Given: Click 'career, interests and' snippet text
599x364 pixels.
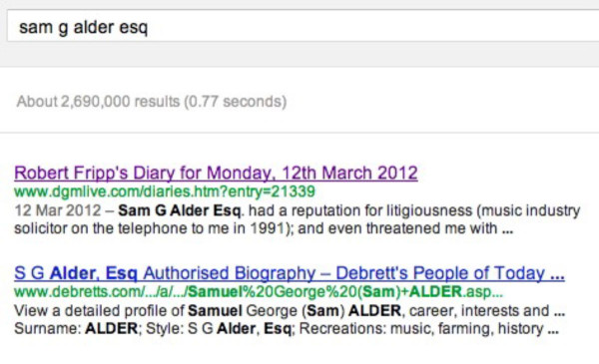Looking at the screenshot, I should 479,310.
